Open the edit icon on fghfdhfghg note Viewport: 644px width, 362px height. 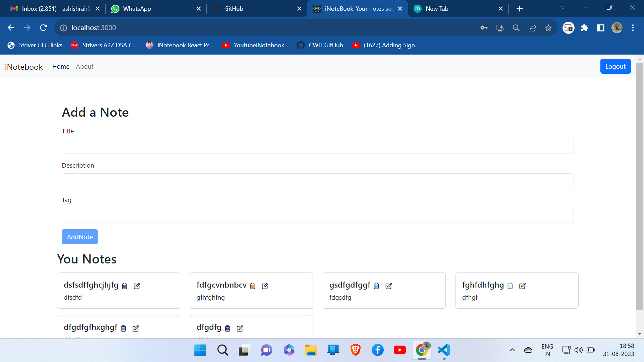pyautogui.click(x=522, y=286)
